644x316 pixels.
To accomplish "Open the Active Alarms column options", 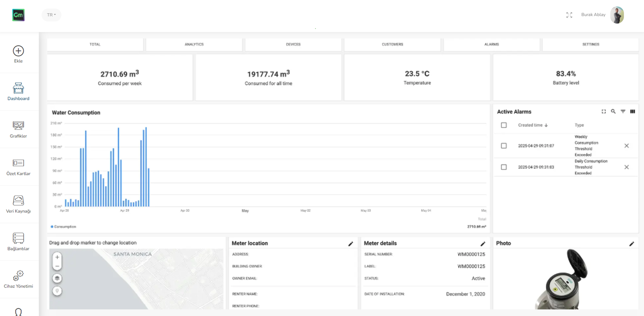I will pyautogui.click(x=632, y=112).
